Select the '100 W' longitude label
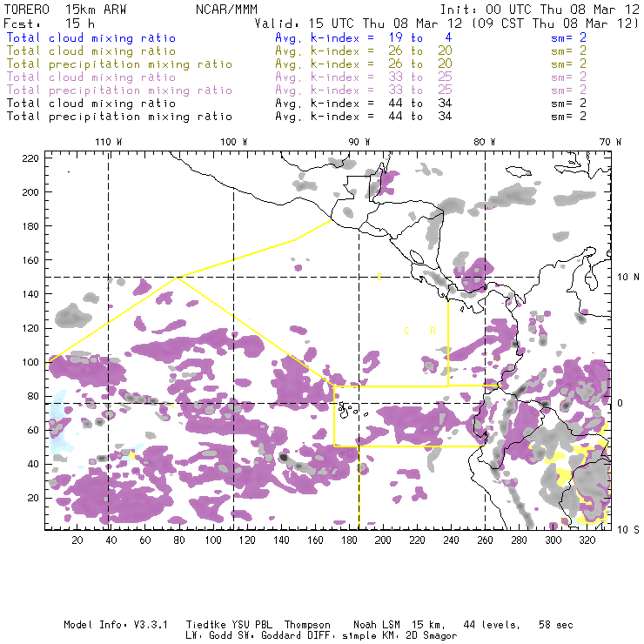 click(x=234, y=142)
